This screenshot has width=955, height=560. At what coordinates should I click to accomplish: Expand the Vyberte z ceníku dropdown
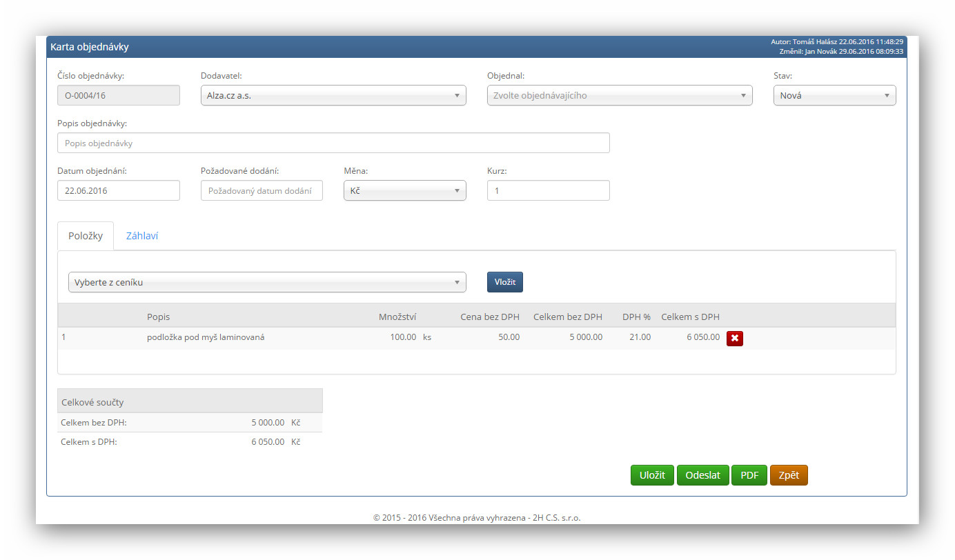267,282
